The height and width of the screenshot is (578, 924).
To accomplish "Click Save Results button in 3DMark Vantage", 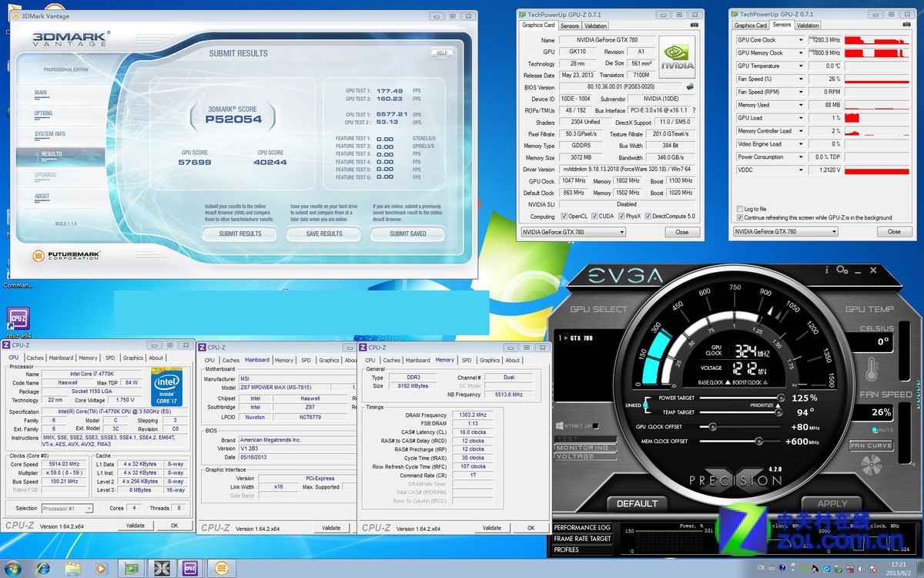I will (324, 234).
